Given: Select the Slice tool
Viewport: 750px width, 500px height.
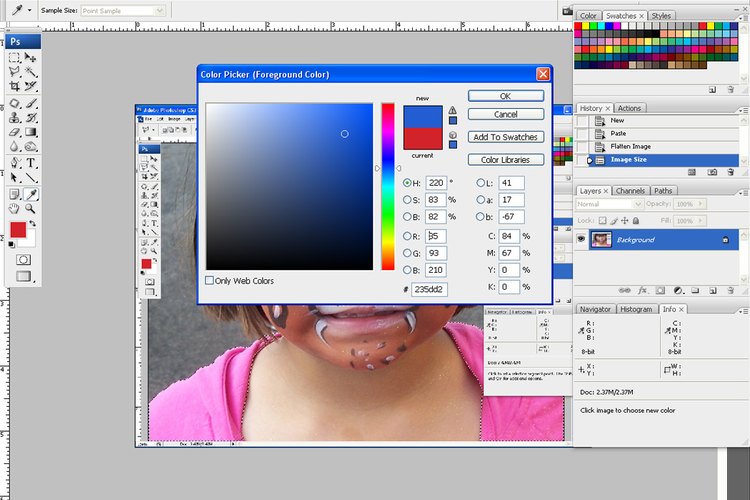Looking at the screenshot, I should coord(31,86).
